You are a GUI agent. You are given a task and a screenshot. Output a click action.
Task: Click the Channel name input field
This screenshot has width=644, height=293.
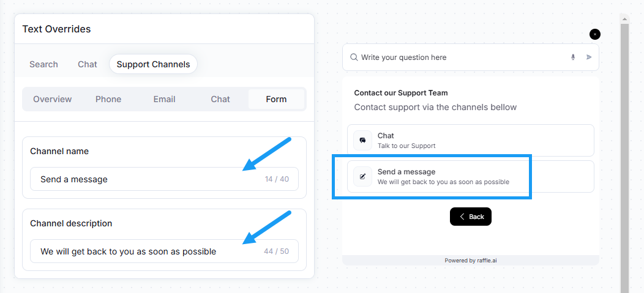(x=164, y=179)
